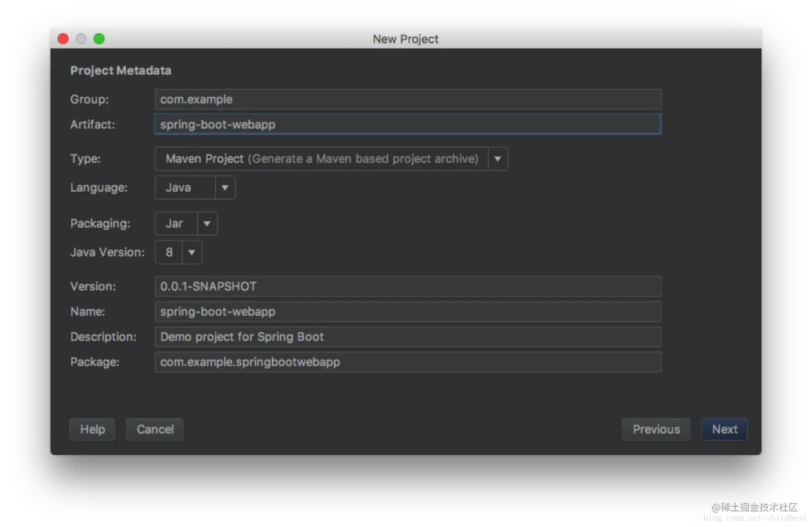Open Help for the dialog
812x527 pixels.
click(x=92, y=429)
